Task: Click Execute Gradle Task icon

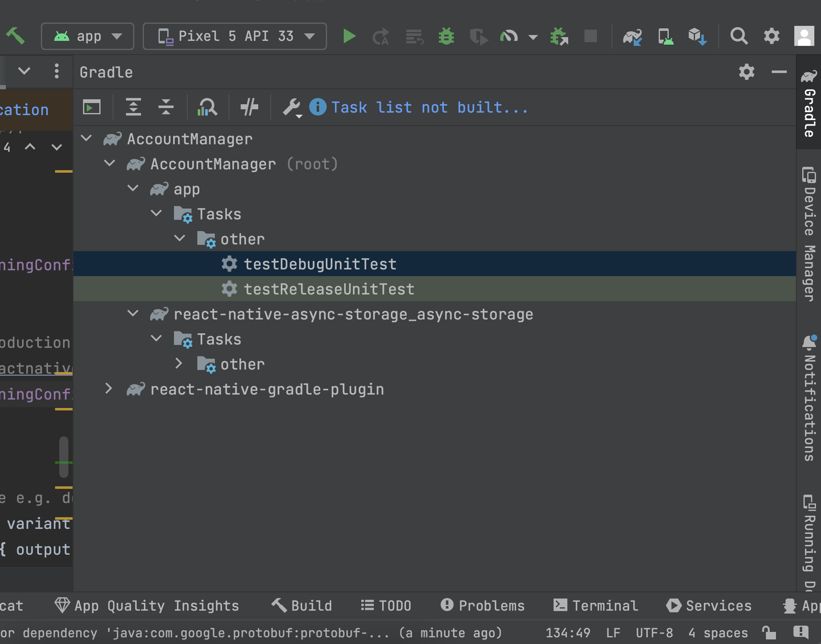Action: tap(92, 107)
